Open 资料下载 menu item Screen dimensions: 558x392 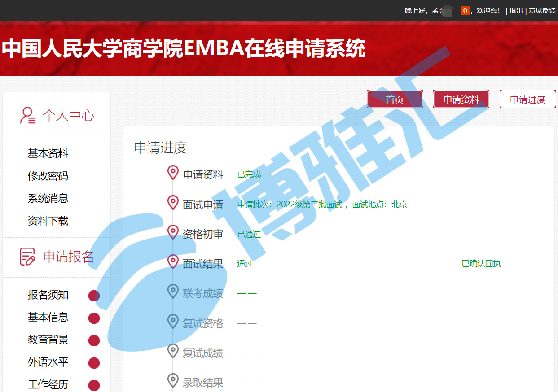[48, 221]
